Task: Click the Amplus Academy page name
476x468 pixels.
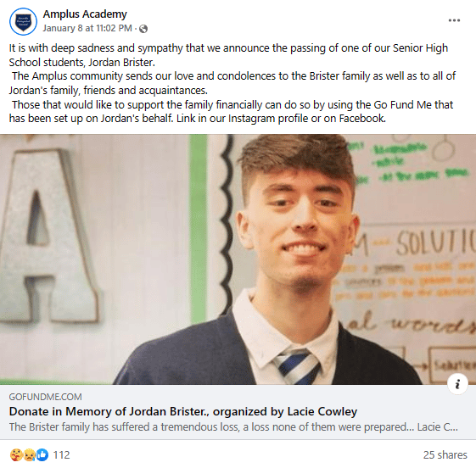Action: tap(85, 14)
